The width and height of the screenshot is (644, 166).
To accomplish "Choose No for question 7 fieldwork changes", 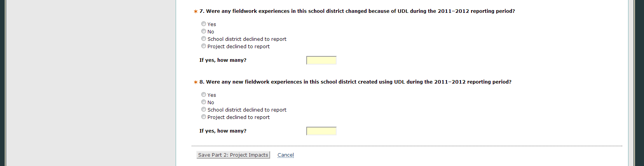I will 204,31.
